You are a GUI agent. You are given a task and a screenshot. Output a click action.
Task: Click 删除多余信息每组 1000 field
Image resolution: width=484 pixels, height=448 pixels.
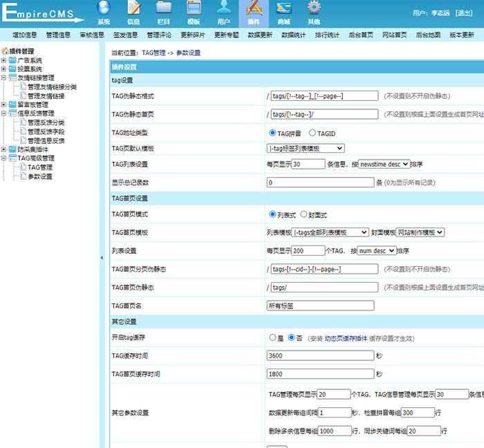point(335,431)
